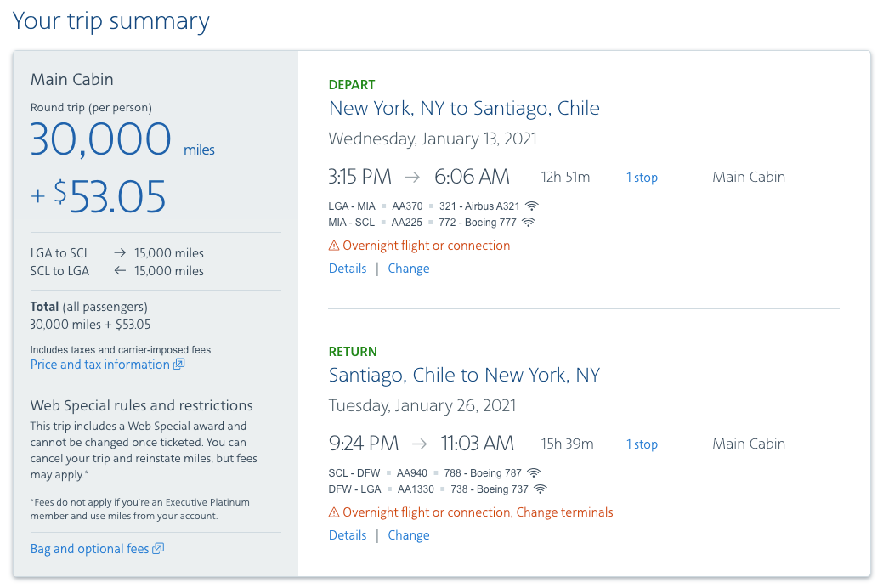Click the Santiago, Chile to New York, NY heading
This screenshot has height=588, width=883.
pyautogui.click(x=464, y=375)
